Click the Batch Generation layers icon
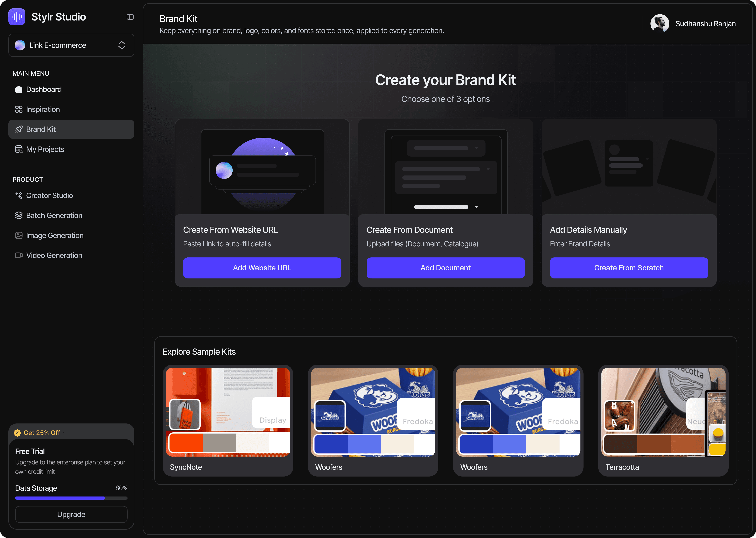The width and height of the screenshot is (756, 538). 19,215
